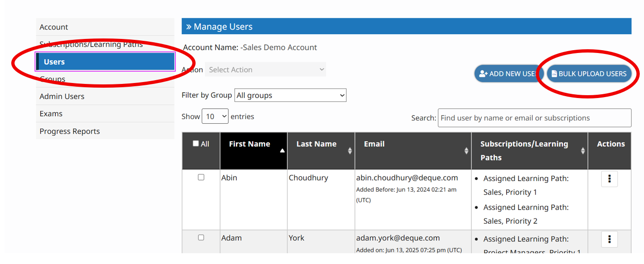The height and width of the screenshot is (264, 644).
Task: Click the user search input field
Action: [x=534, y=118]
